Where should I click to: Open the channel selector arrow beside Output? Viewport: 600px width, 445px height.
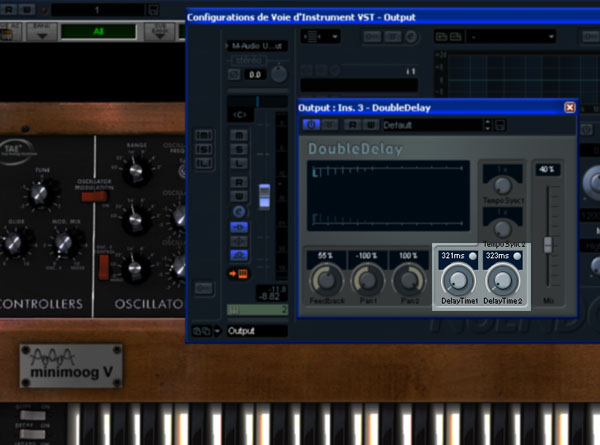pos(217,331)
